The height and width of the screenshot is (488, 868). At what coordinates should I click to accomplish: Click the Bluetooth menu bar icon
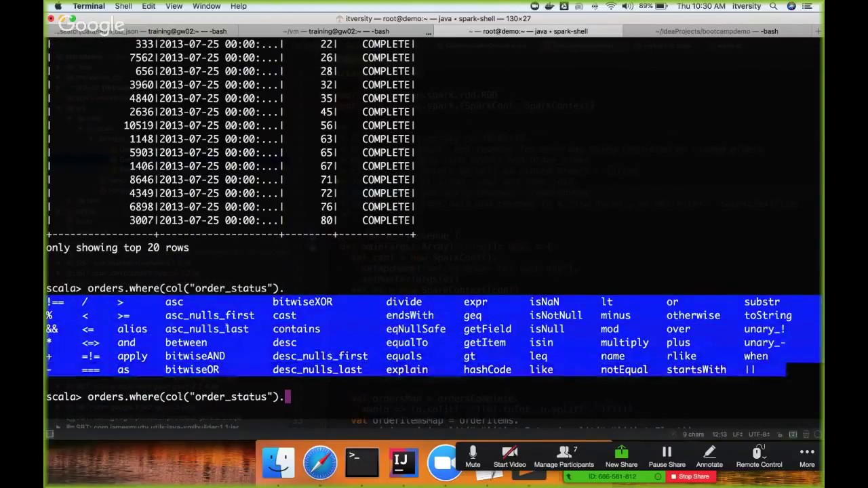(595, 6)
